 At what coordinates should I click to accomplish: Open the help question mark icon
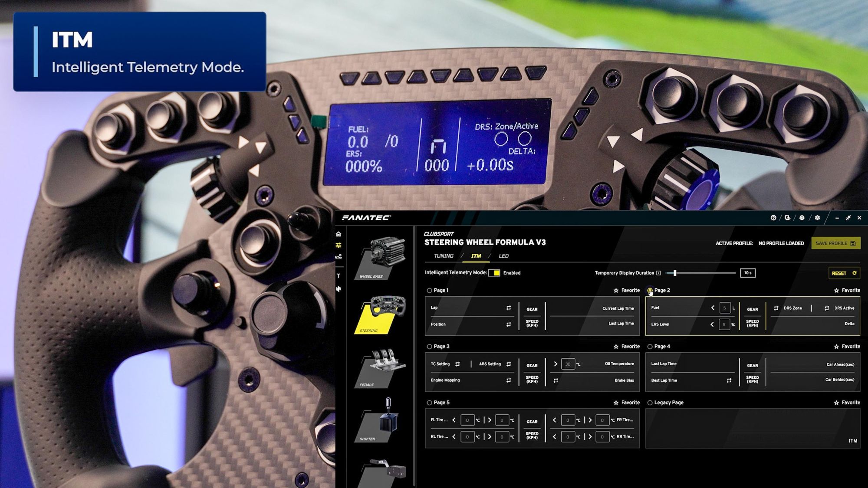pyautogui.click(x=773, y=218)
